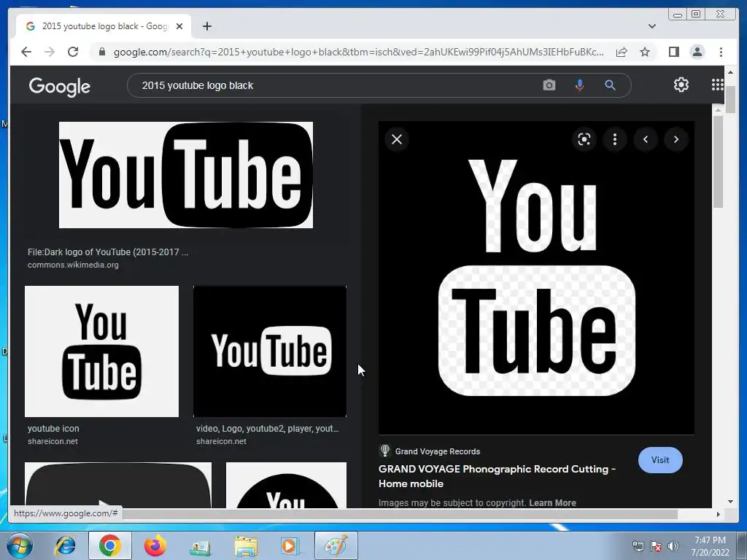Open Windows Explorer folder in taskbar
Screen dimensions: 747x560
tap(245, 545)
